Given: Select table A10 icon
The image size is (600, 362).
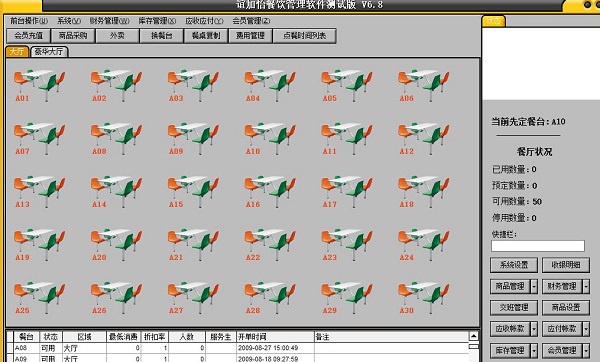Looking at the screenshot, I should tap(270, 139).
